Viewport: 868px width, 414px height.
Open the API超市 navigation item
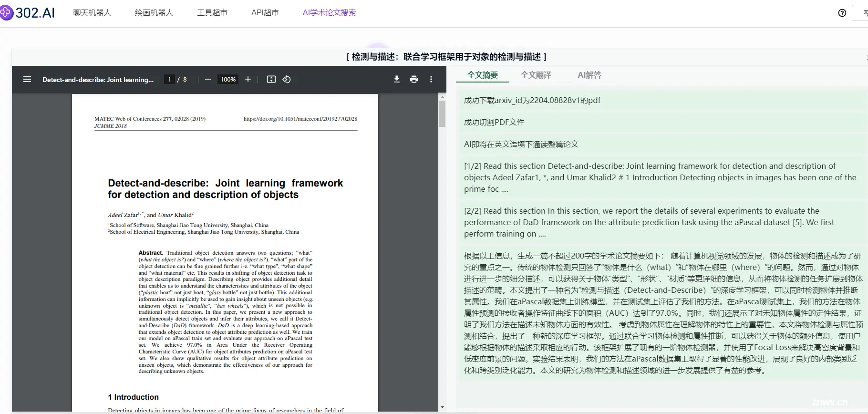click(x=265, y=13)
